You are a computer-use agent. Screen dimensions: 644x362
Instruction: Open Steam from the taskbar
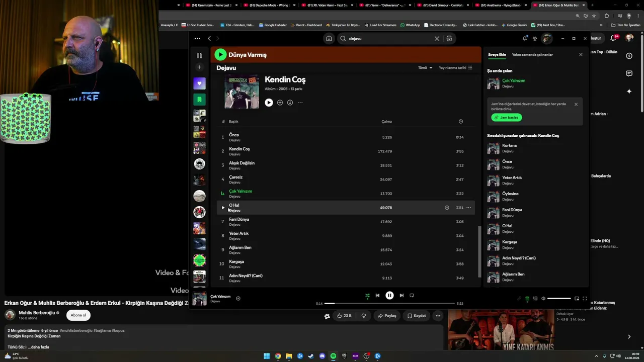click(311, 356)
